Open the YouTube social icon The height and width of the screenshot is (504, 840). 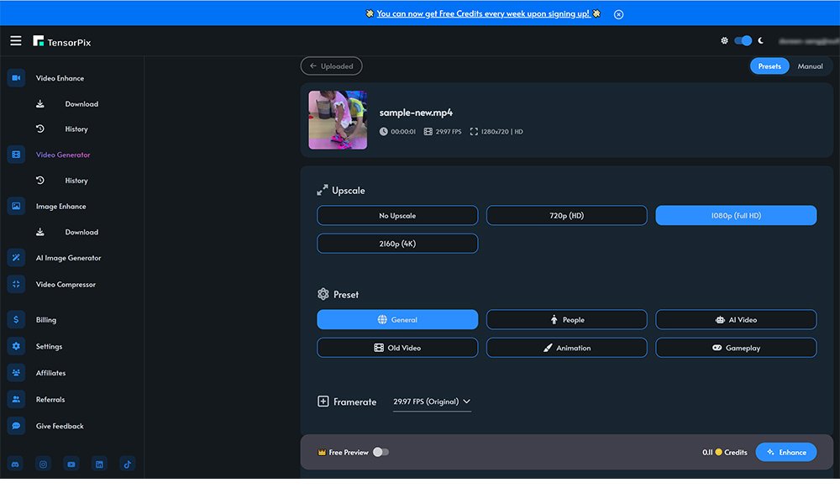pos(71,464)
